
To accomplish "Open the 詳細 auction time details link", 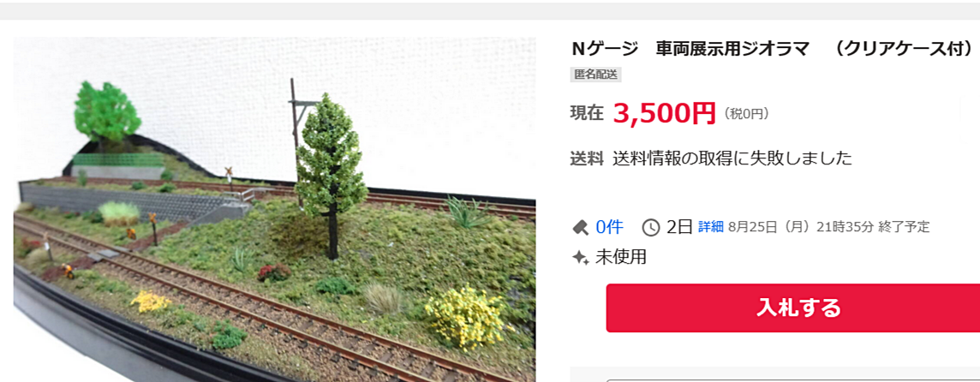I will click(711, 226).
